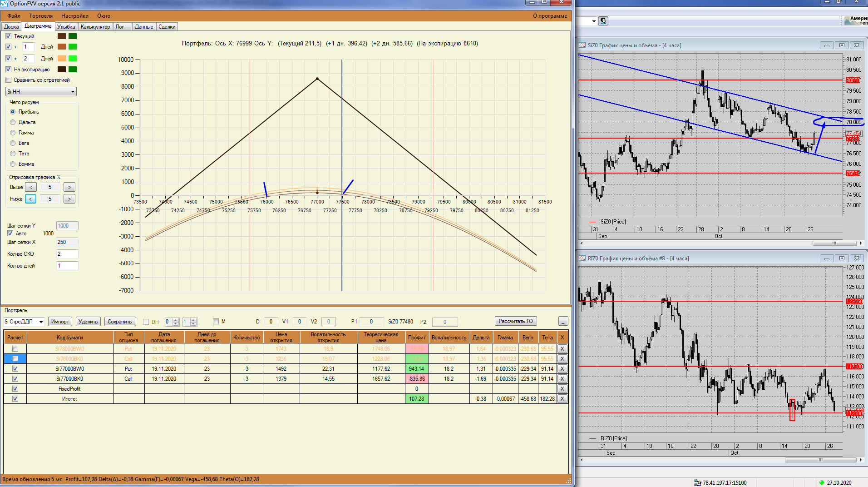Click the Удалить button
Image resolution: width=868 pixels, height=487 pixels.
pos(88,322)
